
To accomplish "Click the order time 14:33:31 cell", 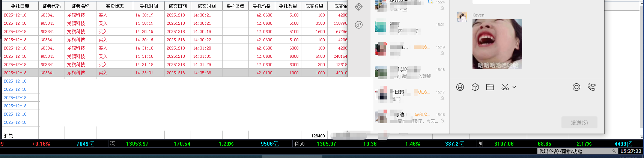I will pos(149,73).
